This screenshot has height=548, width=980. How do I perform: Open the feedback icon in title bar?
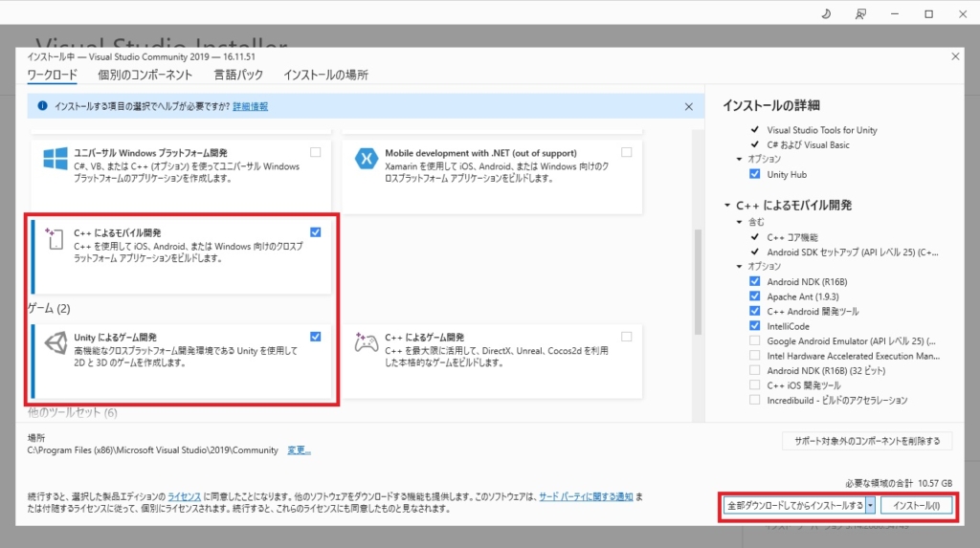860,13
